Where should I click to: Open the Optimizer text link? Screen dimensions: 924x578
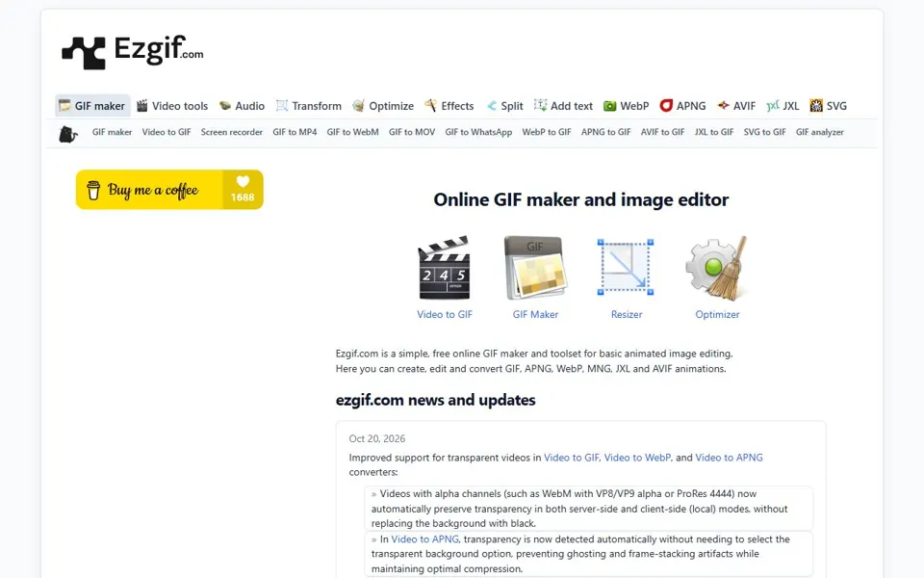point(717,314)
